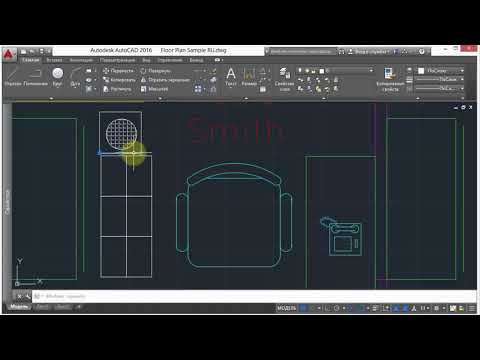Toggle the layer on/off bulb in layer dropdown
The image size is (480, 360).
pos(300,71)
